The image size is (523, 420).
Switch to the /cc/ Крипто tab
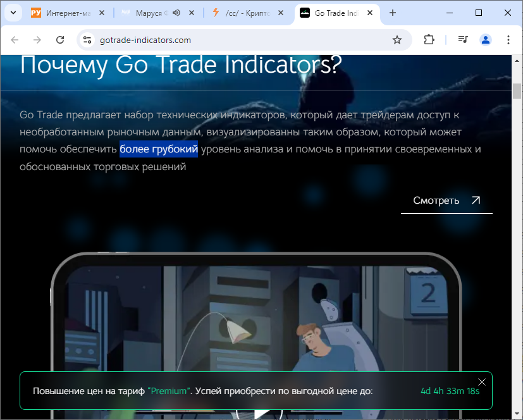click(x=247, y=13)
